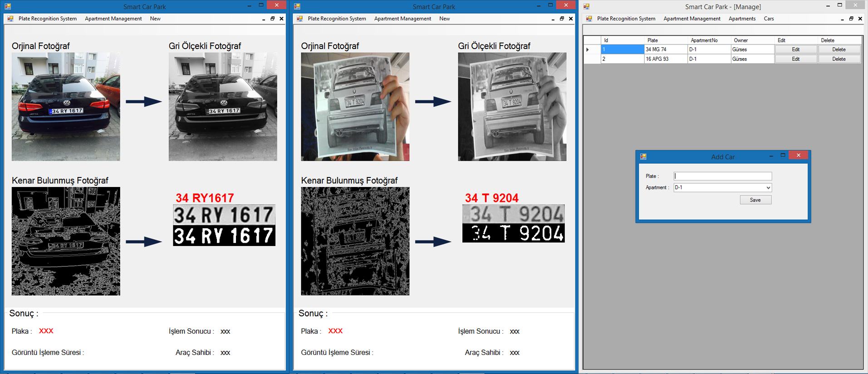
Task: Open Plate Recognition System menu in middle window
Action: (337, 19)
